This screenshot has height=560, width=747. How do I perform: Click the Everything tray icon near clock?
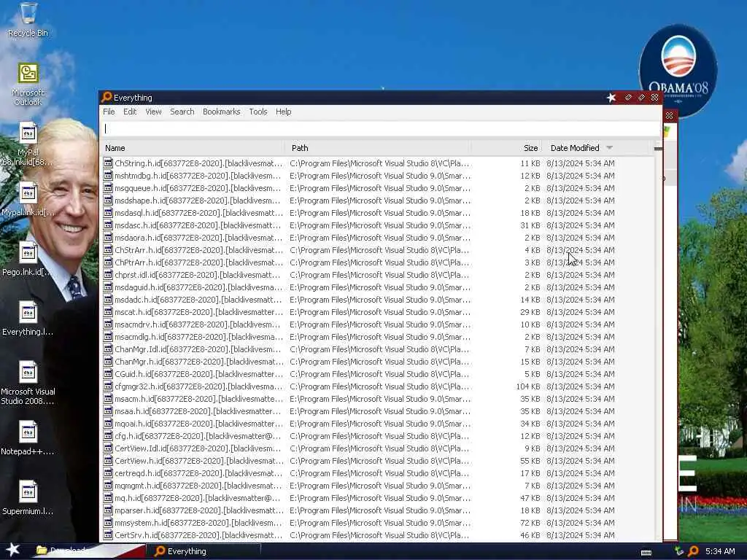693,551
